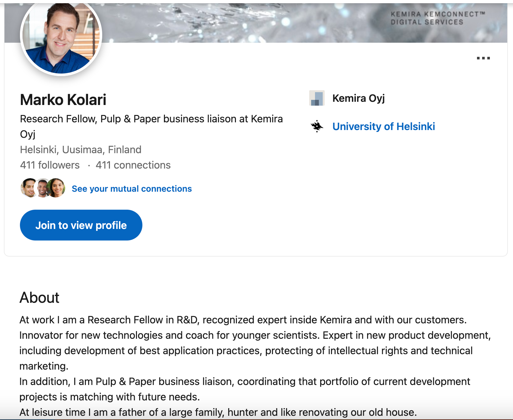Click the About section heading
Screen dimensions: 513x420
[x=40, y=298]
